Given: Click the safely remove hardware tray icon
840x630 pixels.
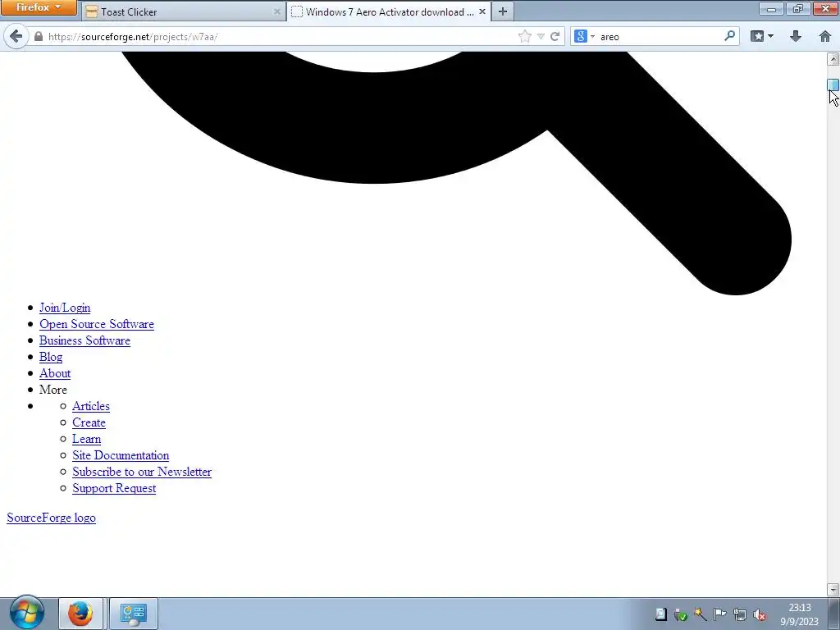Looking at the screenshot, I should coord(681,614).
